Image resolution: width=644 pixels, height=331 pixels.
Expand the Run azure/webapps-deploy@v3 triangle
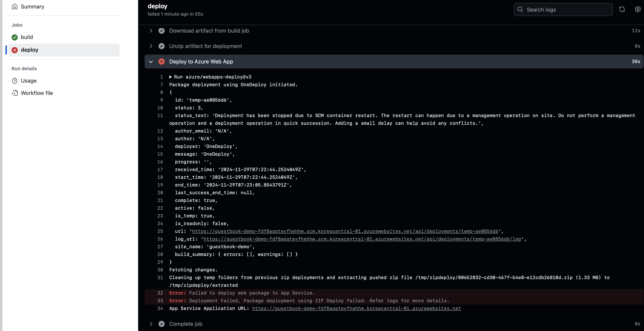coord(170,77)
